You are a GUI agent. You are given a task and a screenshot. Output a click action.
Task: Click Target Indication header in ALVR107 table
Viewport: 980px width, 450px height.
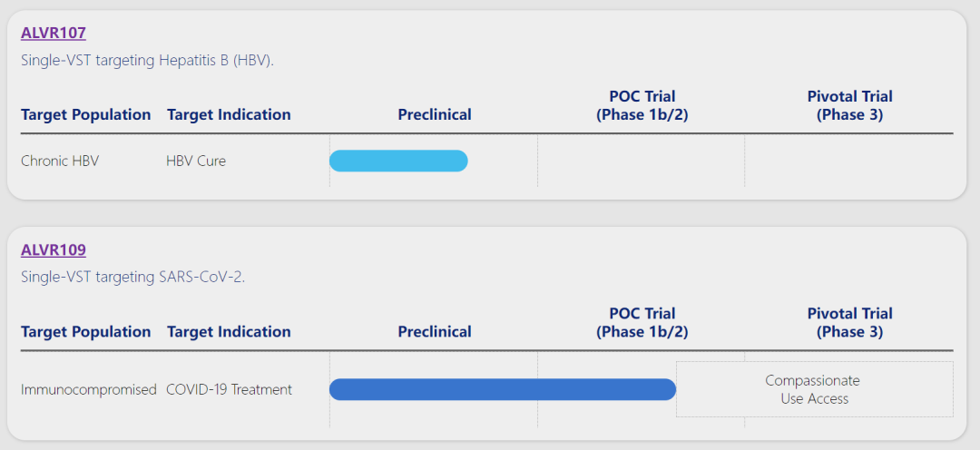pyautogui.click(x=229, y=114)
